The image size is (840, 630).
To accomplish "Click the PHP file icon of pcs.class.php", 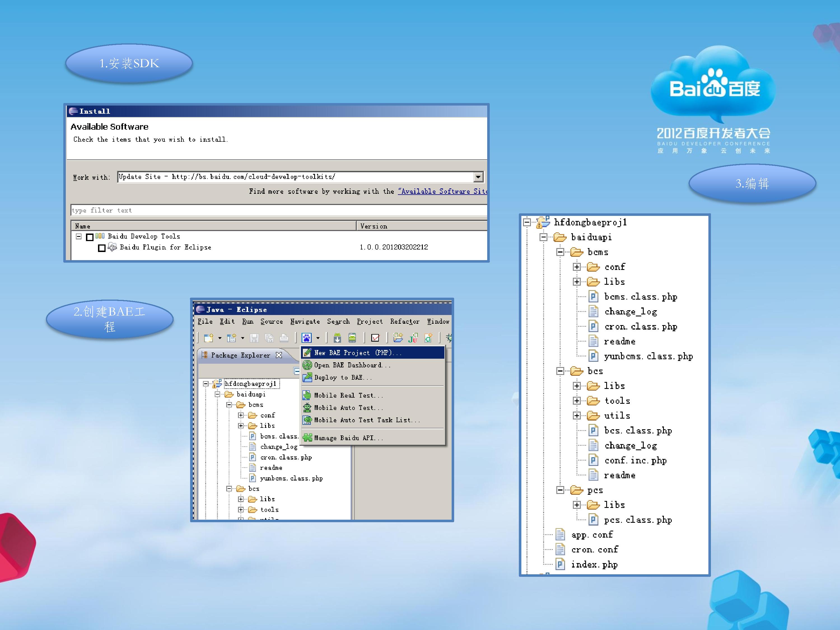I will [x=593, y=519].
